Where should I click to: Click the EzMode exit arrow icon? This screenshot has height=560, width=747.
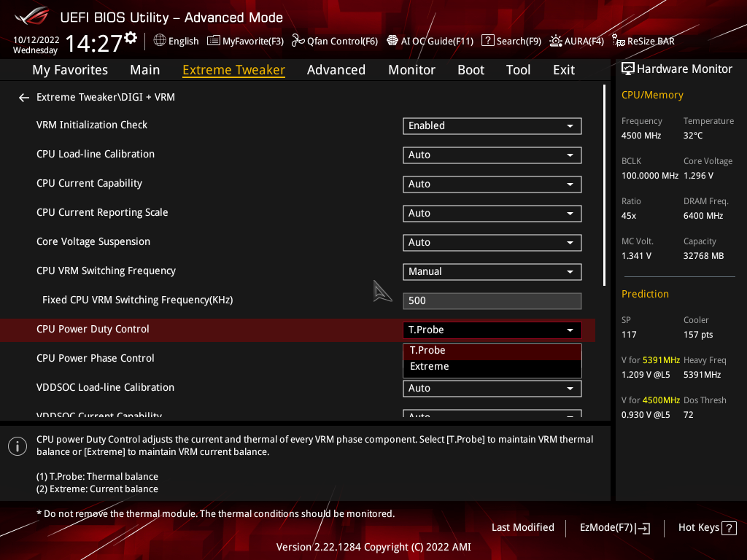643,528
